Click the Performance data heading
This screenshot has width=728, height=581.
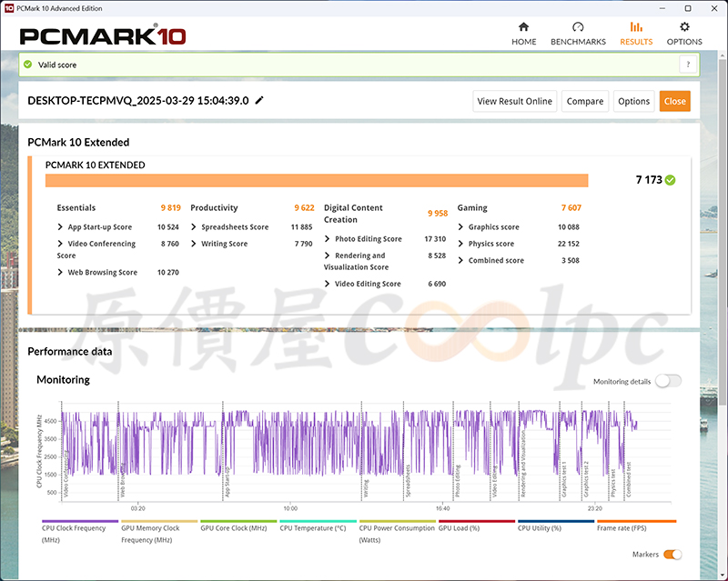pyautogui.click(x=70, y=351)
